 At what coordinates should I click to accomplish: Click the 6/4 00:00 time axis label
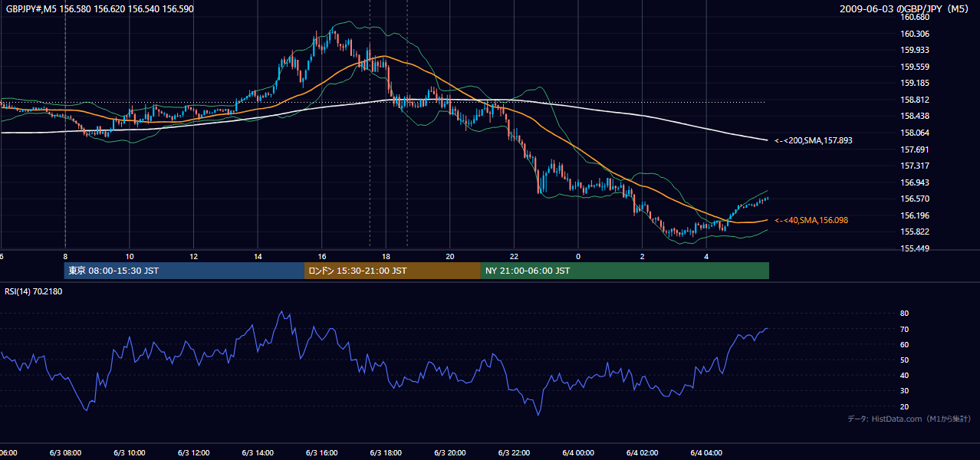pyautogui.click(x=578, y=453)
